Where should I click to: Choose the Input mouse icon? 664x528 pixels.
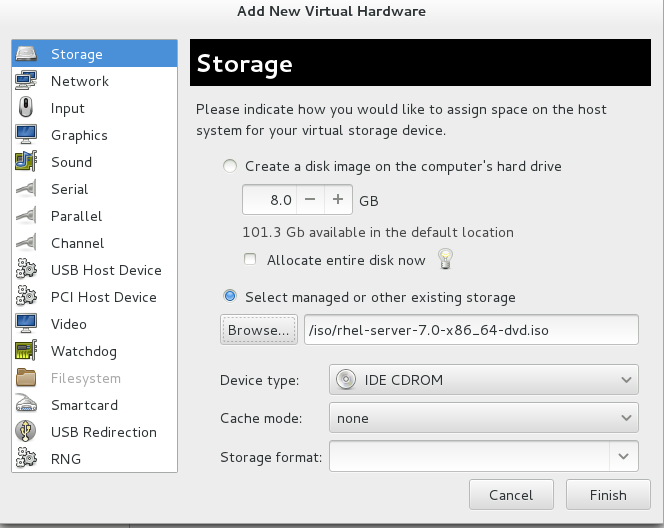[26, 107]
